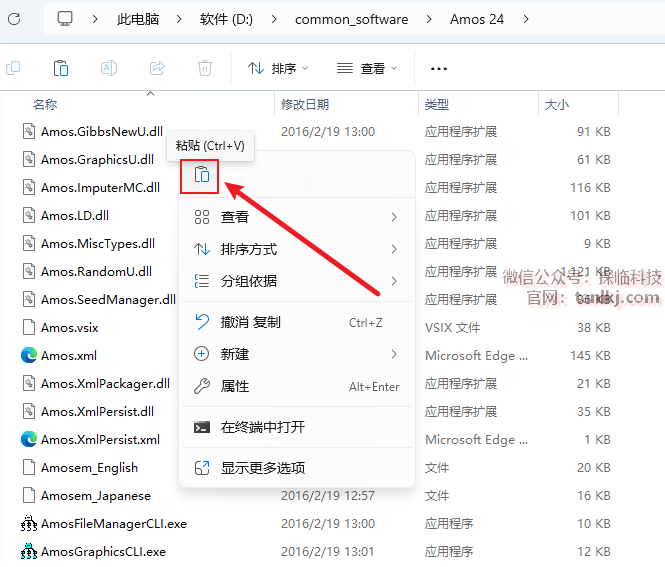
Task: Sort by 大小 column header
Action: click(557, 104)
